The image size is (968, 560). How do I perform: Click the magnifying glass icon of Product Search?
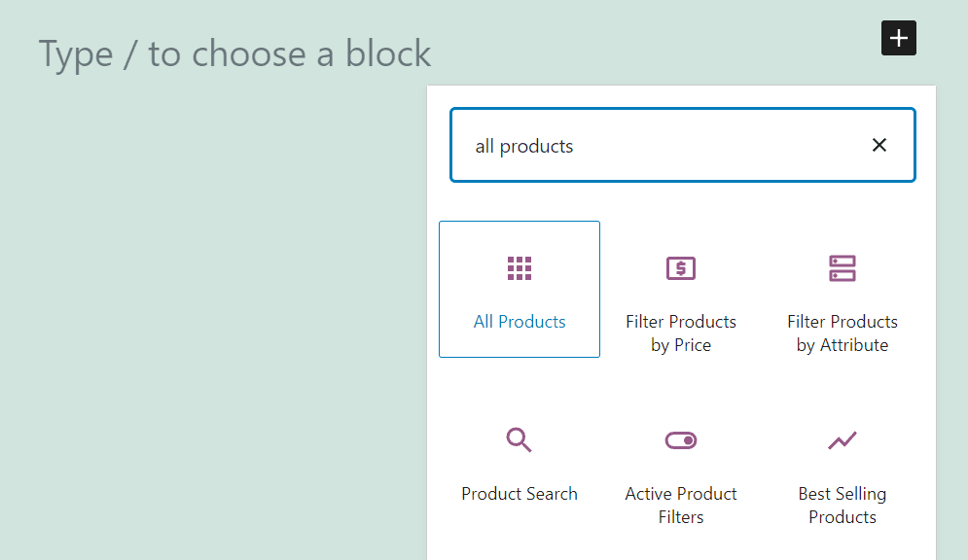click(519, 439)
